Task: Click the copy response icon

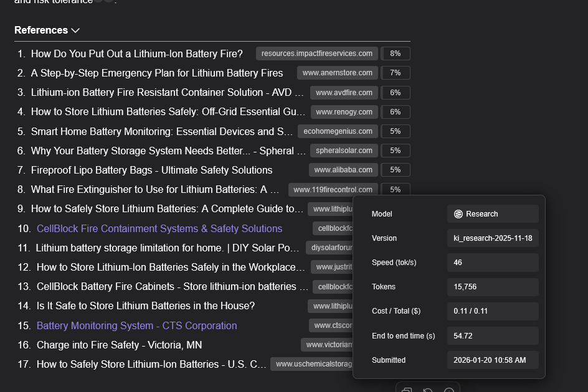Action: pos(407,391)
